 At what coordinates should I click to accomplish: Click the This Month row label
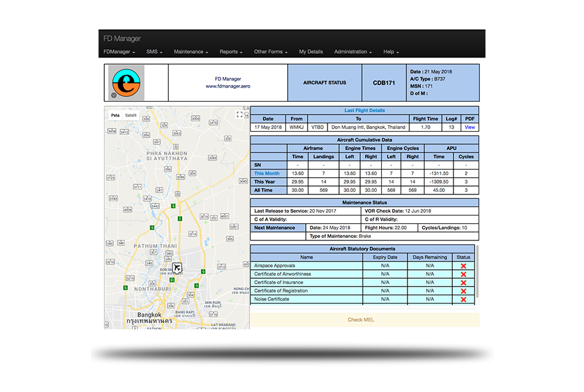click(x=267, y=173)
